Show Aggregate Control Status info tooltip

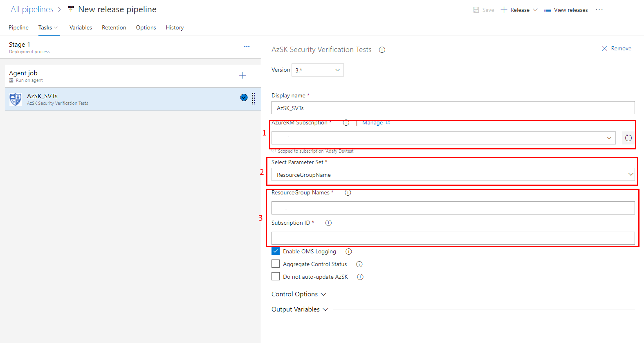(x=359, y=264)
